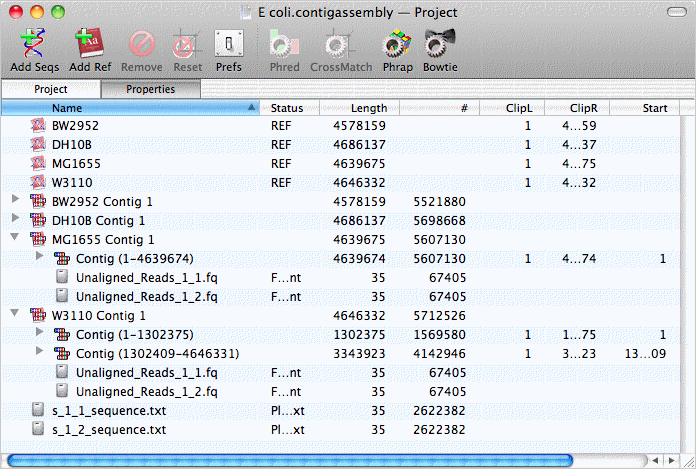
Task: Switch to the Project tab
Action: pos(51,89)
